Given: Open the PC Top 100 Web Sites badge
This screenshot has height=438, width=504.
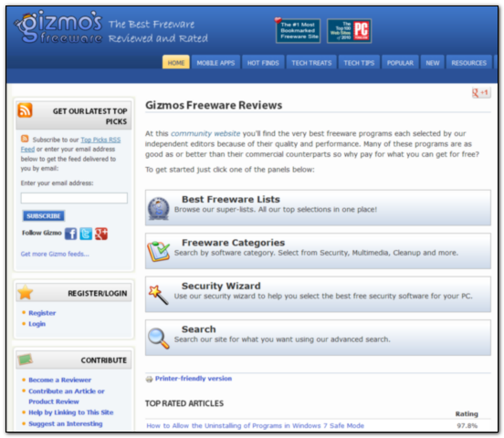Looking at the screenshot, I should (350, 31).
